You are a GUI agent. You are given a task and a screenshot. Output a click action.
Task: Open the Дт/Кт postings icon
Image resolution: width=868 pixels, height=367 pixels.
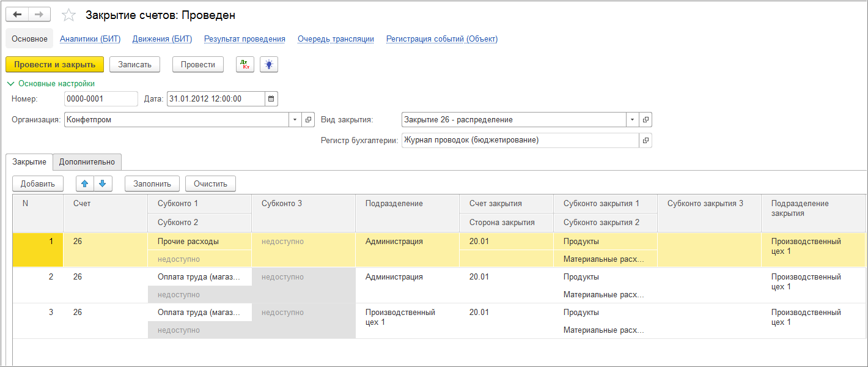click(x=245, y=64)
